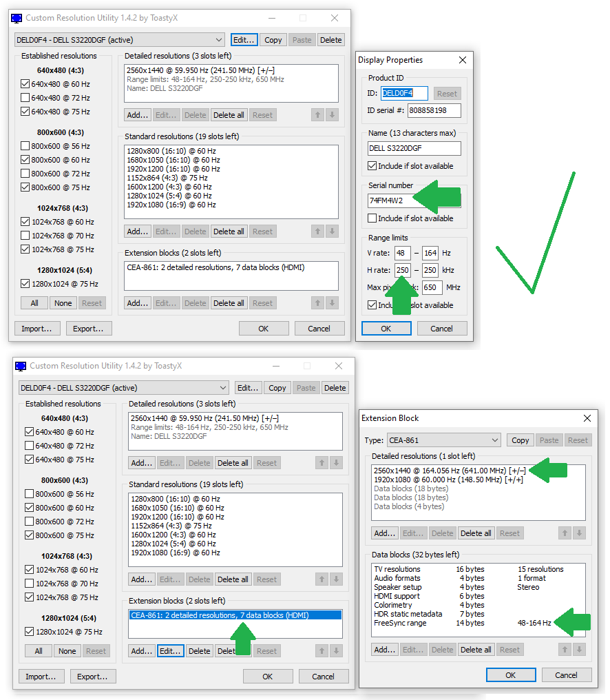
Task: Click Delete all under Extension Block detailed resolutions
Action: [476, 533]
